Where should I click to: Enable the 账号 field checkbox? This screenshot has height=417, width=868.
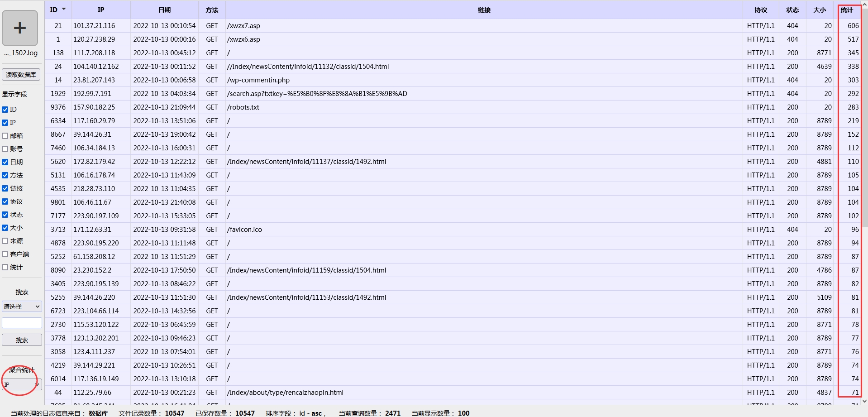[5, 149]
